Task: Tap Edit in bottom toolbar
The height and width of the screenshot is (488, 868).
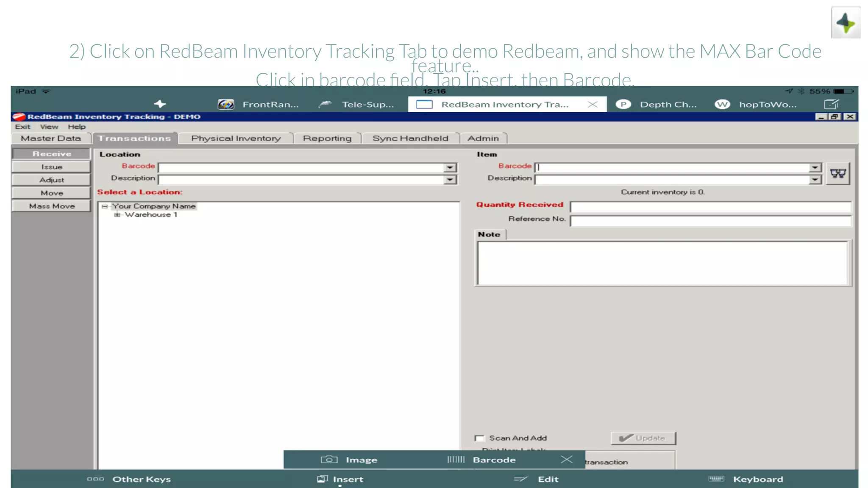Action: [x=536, y=479]
